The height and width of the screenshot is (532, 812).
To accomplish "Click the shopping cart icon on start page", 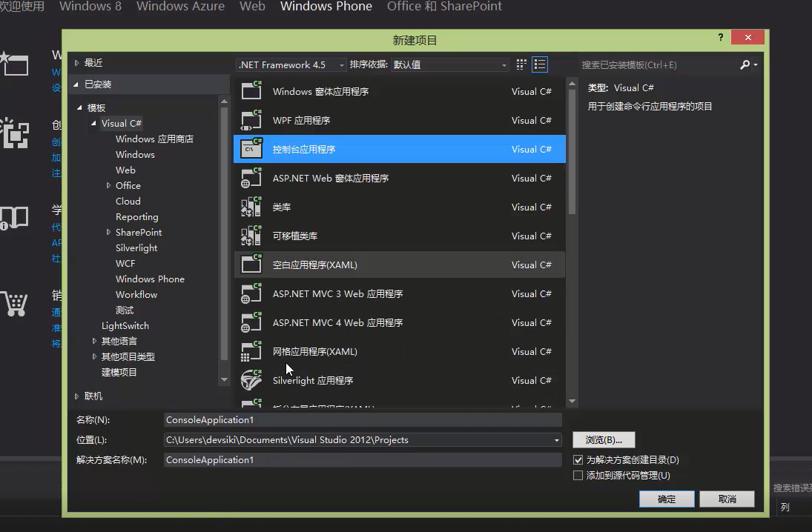I will click(x=14, y=304).
